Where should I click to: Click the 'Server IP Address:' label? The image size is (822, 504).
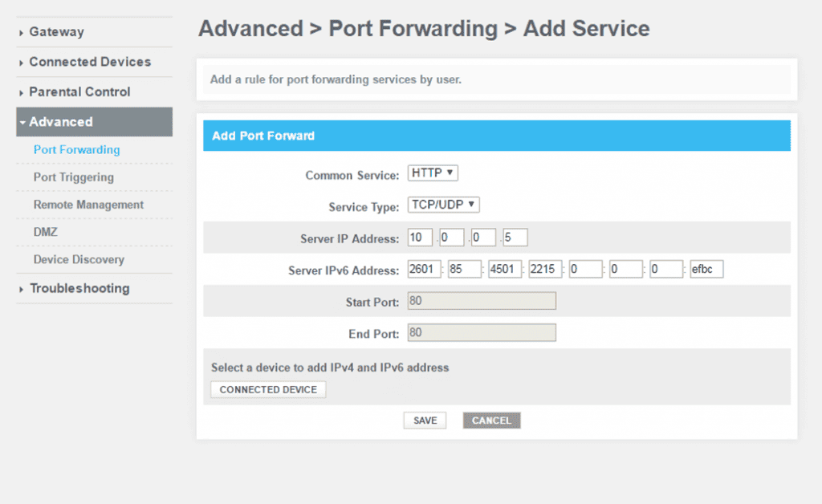(350, 239)
